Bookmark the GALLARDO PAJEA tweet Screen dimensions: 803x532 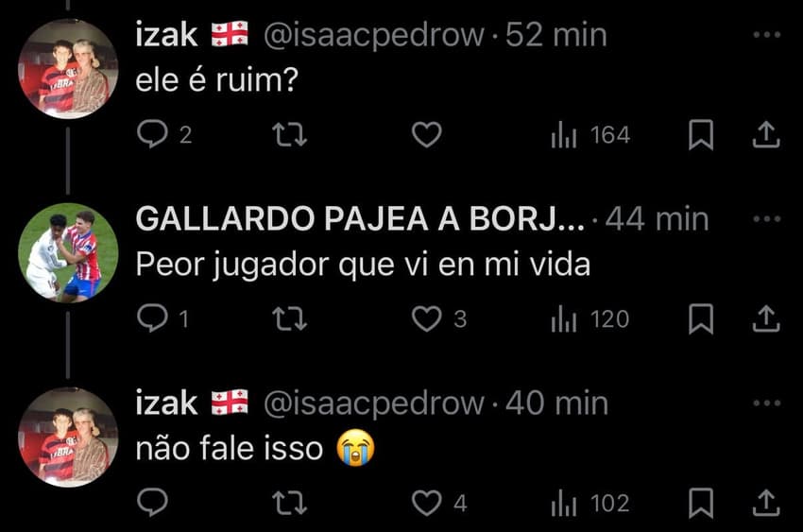[x=701, y=318]
